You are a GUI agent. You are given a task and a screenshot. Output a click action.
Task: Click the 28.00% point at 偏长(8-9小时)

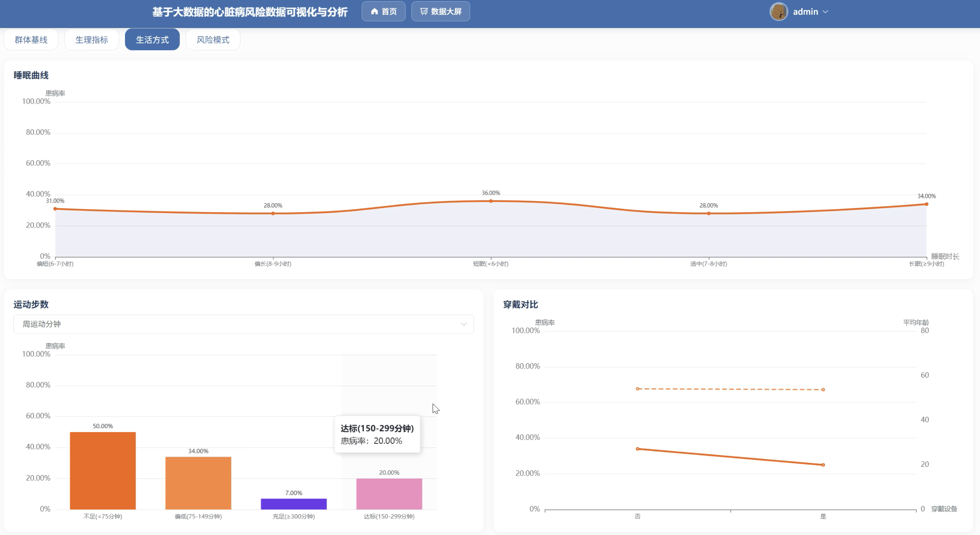[273, 213]
